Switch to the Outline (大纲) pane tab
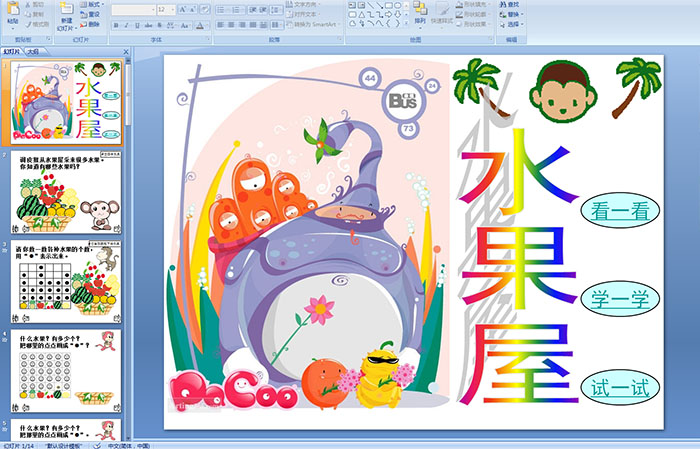 (x=33, y=52)
